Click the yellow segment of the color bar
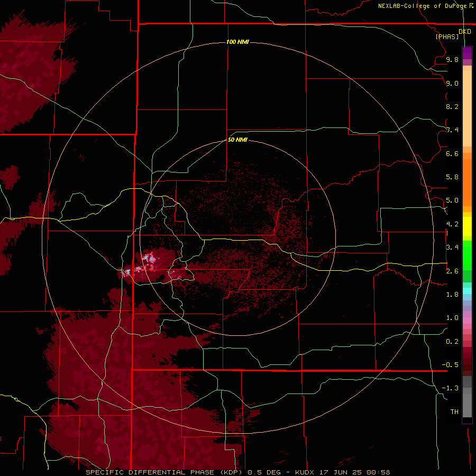 (467, 226)
